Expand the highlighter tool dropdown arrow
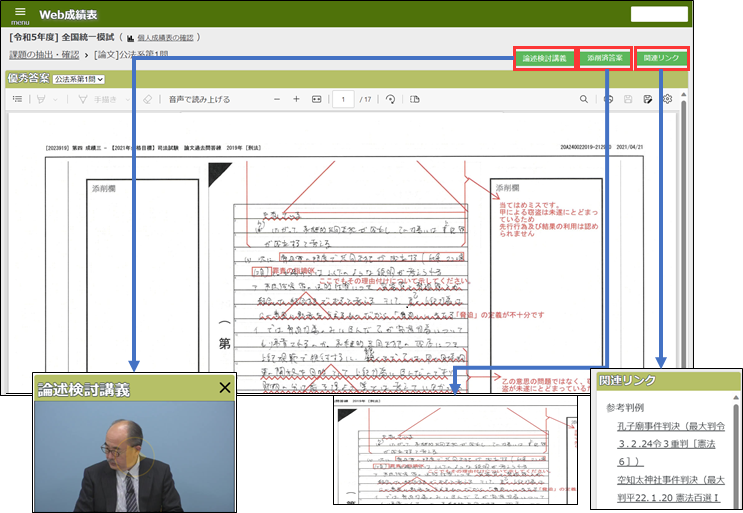The image size is (743, 513). click(x=56, y=100)
